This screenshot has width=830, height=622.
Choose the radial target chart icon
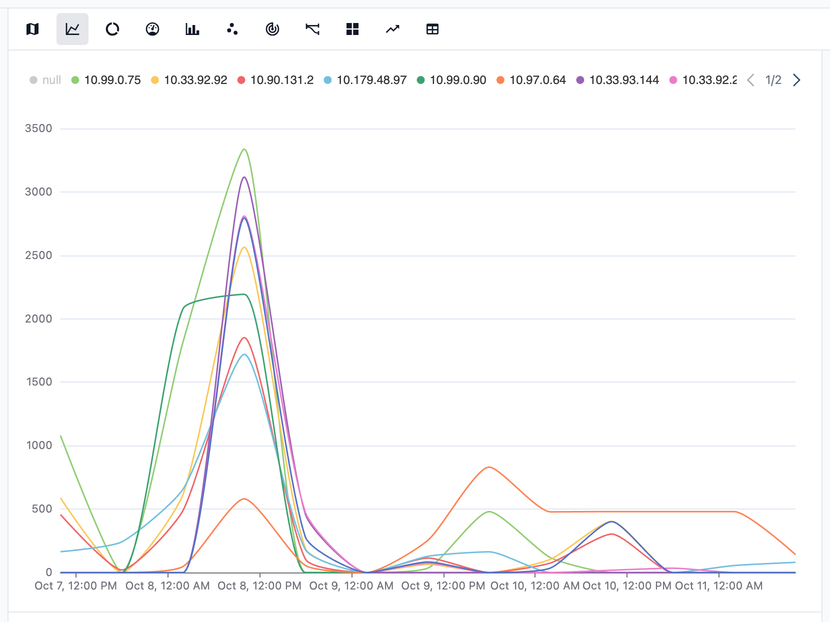coord(272,29)
